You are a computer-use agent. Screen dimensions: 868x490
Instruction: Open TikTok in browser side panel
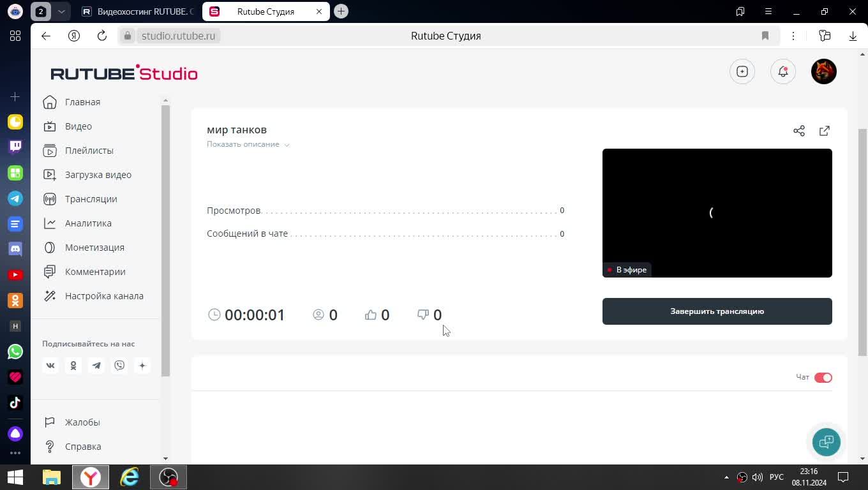15,403
